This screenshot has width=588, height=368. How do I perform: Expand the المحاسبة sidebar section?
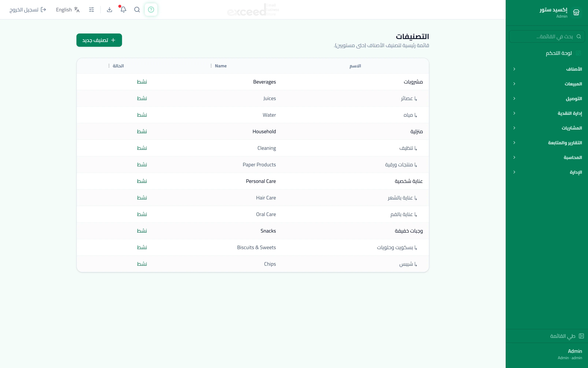click(547, 158)
